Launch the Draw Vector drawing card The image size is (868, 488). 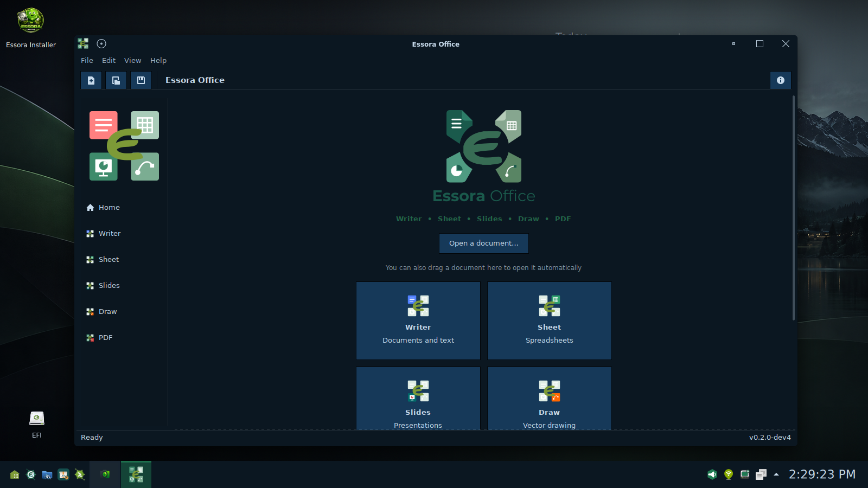[x=550, y=399]
